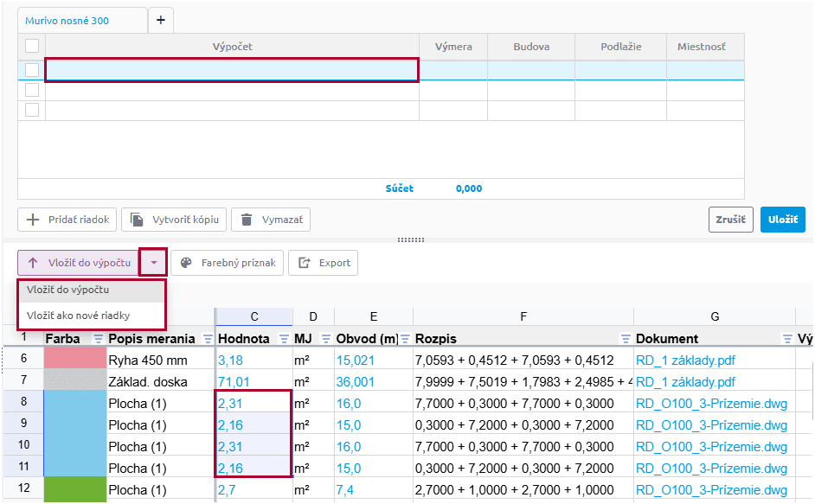Click the filter icon in Dokument column

coord(787,339)
